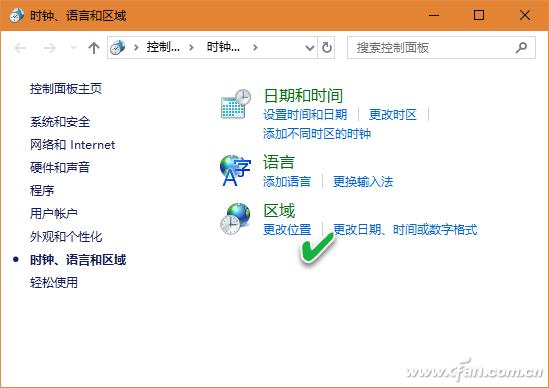Expand chevron before 控制... breadcrumb
Viewport: 549px width, 388px height.
pos(136,47)
